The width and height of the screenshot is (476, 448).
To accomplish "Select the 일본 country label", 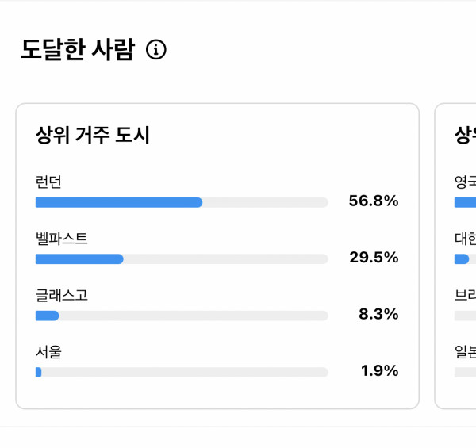I will 466,352.
